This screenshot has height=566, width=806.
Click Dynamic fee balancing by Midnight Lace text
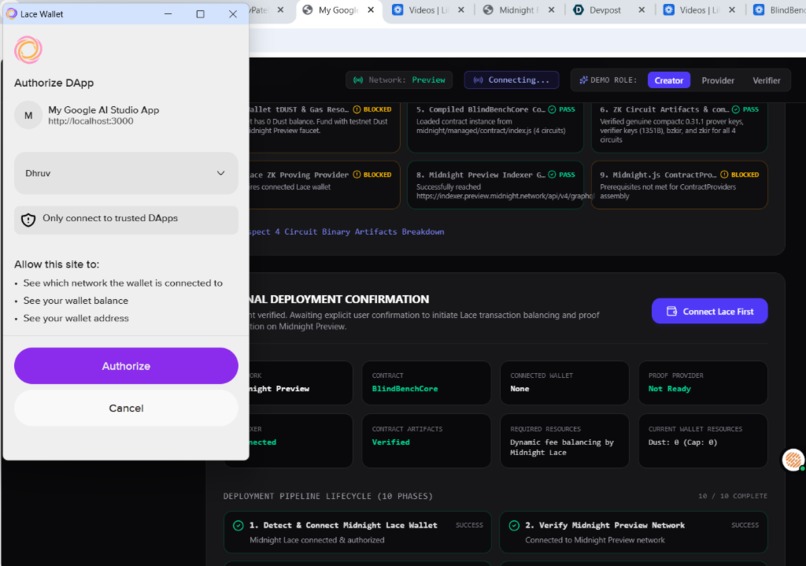tap(561, 447)
